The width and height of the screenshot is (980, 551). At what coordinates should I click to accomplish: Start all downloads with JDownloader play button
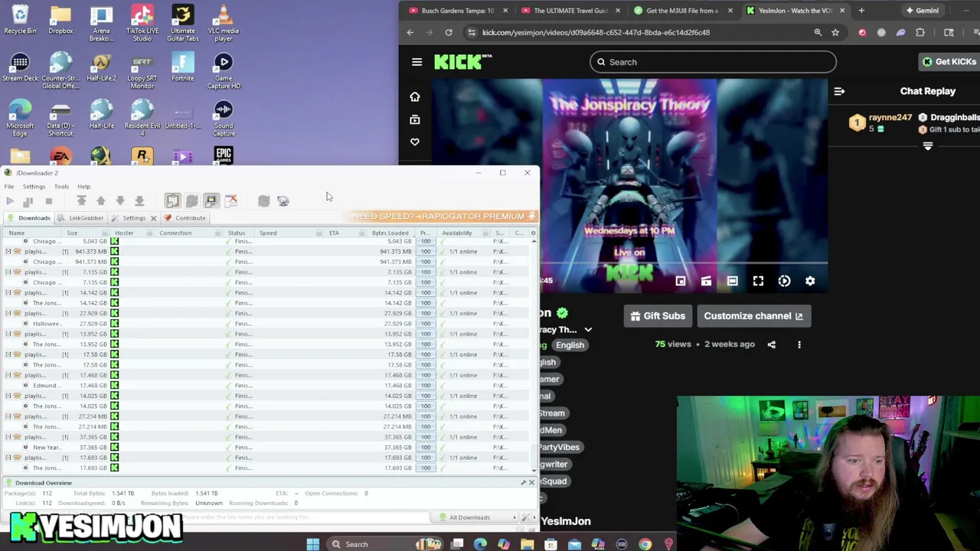[10, 201]
